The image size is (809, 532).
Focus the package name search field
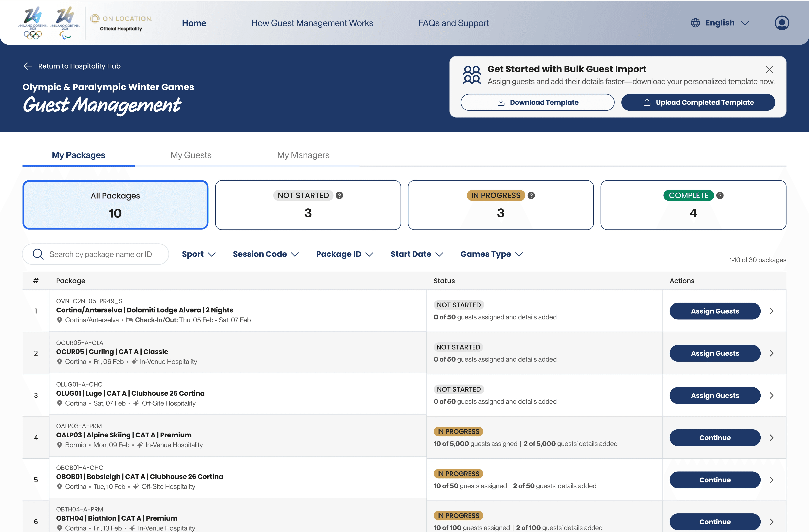(101, 254)
